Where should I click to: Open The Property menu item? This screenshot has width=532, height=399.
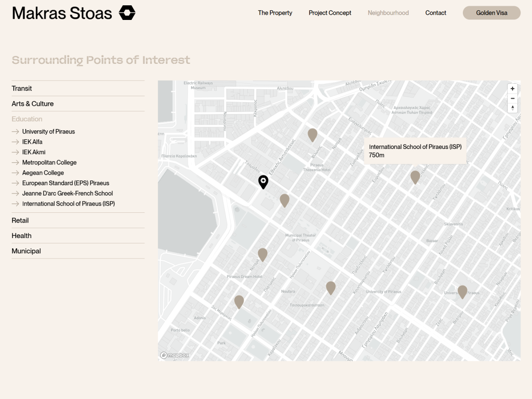[275, 13]
